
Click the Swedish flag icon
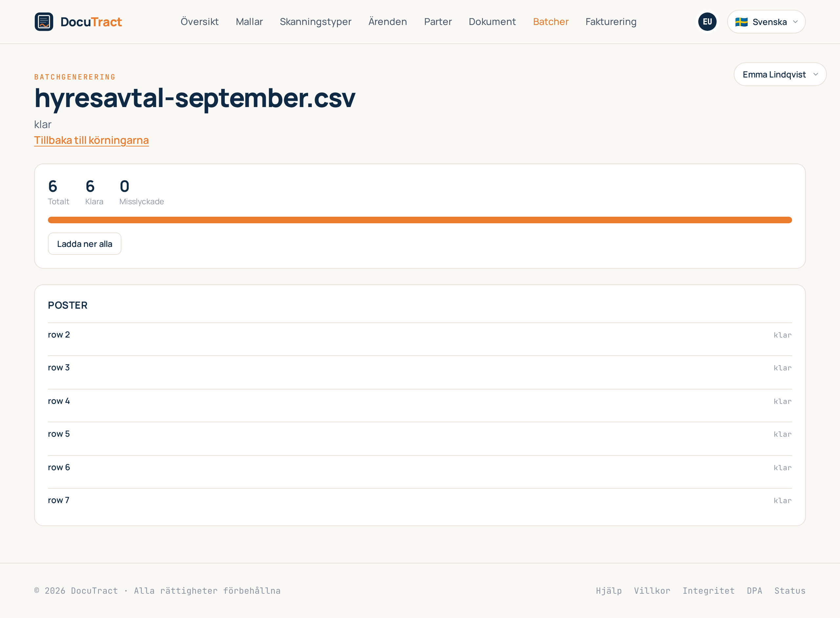coord(741,22)
